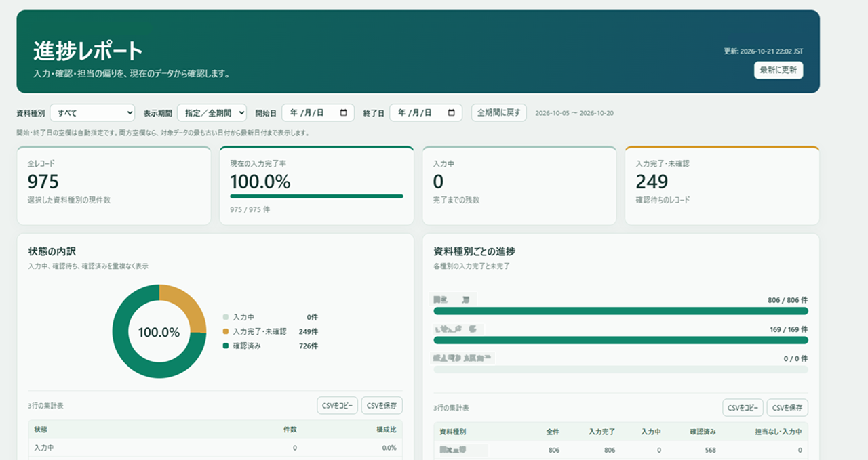This screenshot has width=868, height=460.
Task: Click the 249件 legend value
Action: 309,331
